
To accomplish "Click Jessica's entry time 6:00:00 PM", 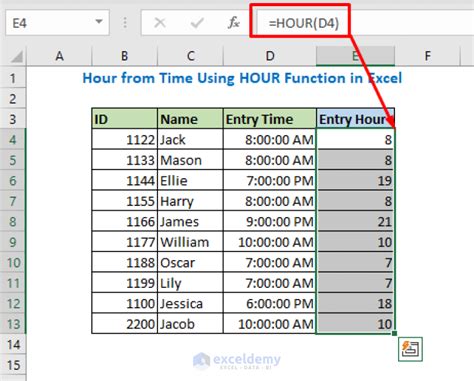I will [270, 304].
